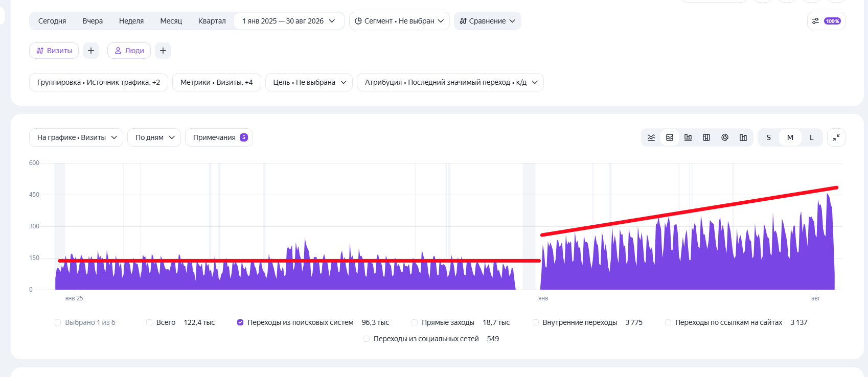Screen dimensions: 868x377
Task: Open the Атрибуция attribution dropdown
Action: coord(450,82)
